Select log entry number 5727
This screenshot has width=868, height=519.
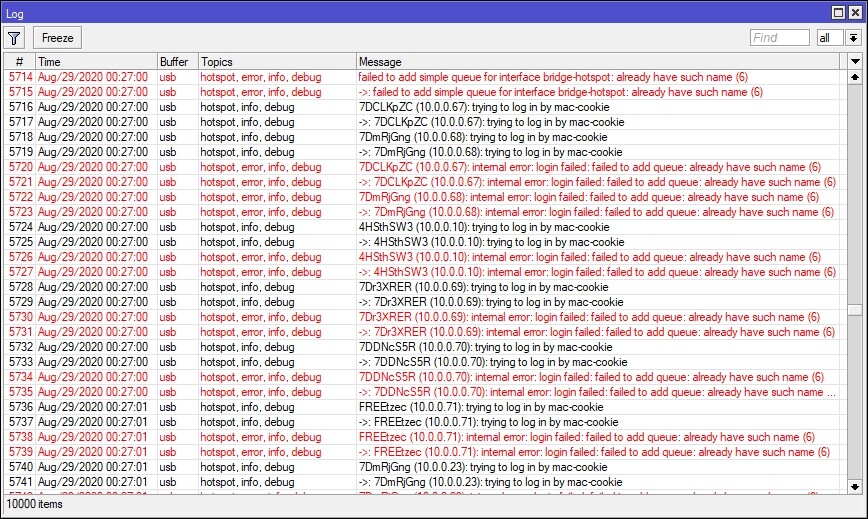click(x=425, y=272)
